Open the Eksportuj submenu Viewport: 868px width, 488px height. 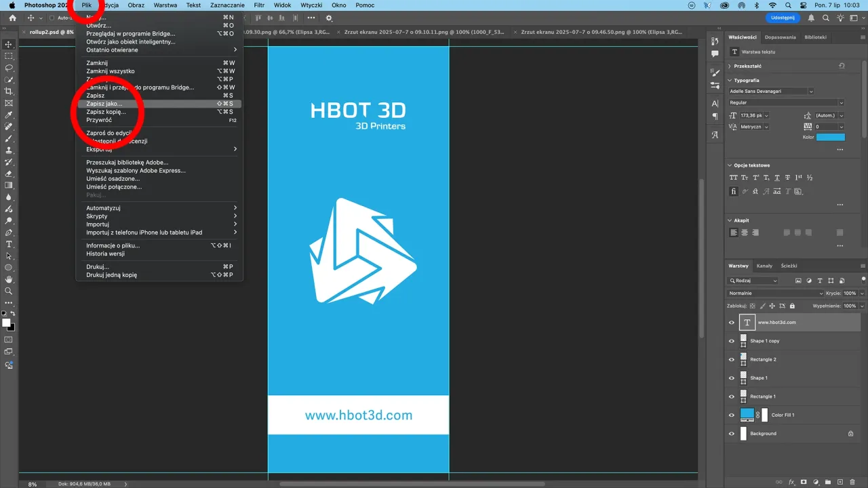(159, 149)
